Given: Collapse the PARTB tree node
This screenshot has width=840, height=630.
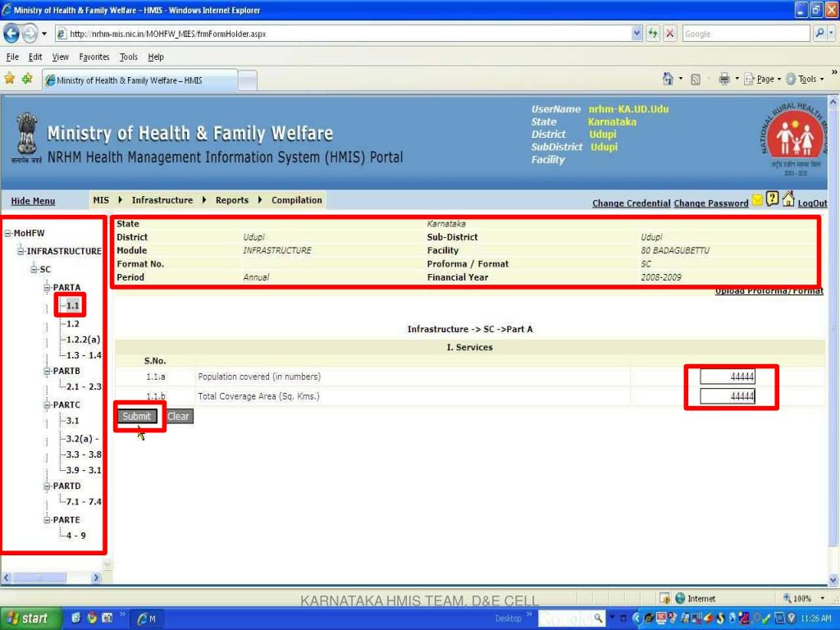Looking at the screenshot, I should click(47, 371).
